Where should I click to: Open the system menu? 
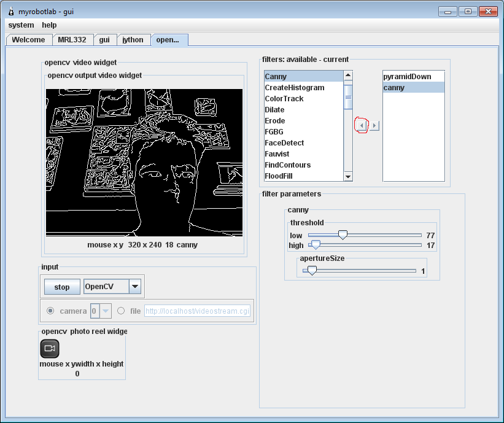[x=21, y=25]
